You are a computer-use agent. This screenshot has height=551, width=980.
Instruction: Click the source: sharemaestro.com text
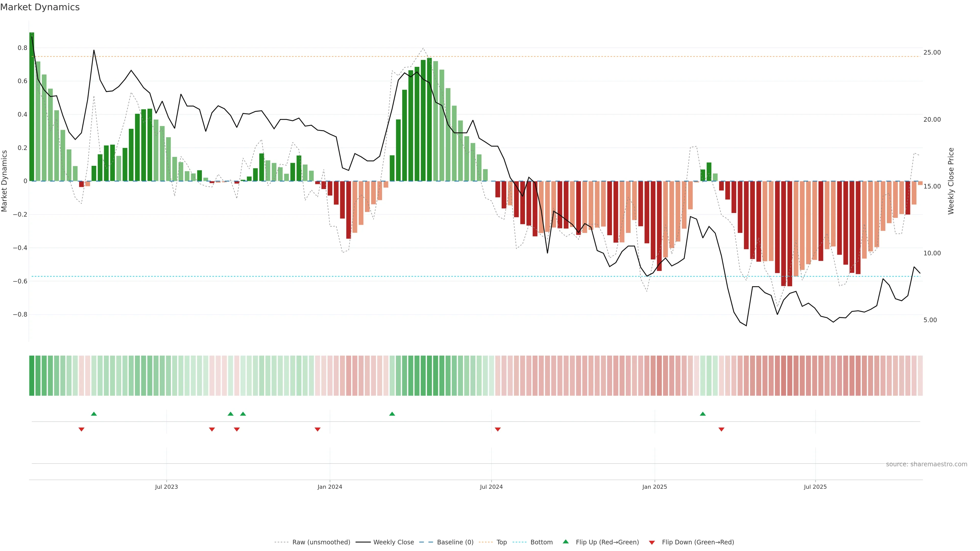926,464
